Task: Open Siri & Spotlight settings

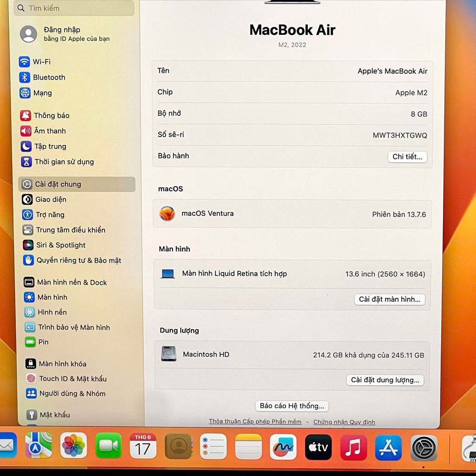Action: [x=60, y=245]
